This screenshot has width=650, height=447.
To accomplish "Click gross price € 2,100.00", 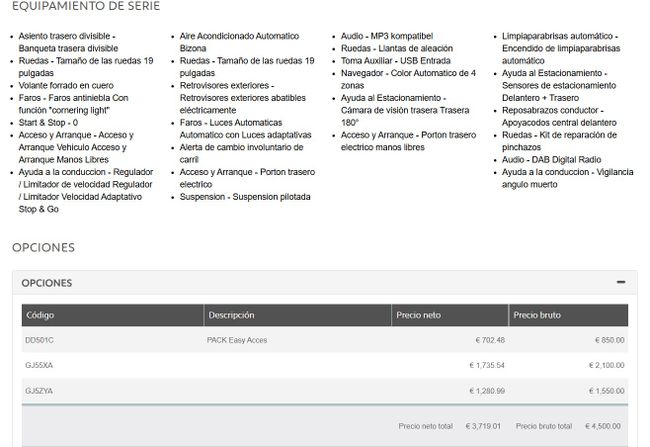I will tap(606, 365).
